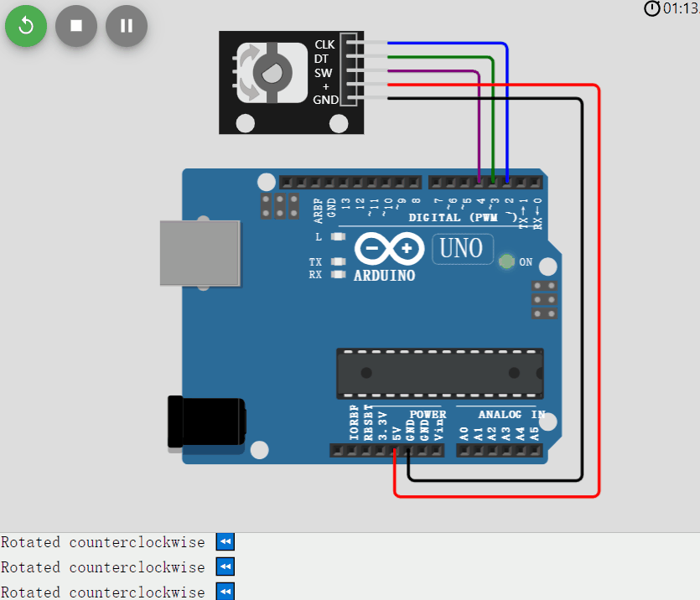Click the simulation timer clock icon
Image resolution: width=700 pixels, height=600 pixels.
(x=651, y=8)
